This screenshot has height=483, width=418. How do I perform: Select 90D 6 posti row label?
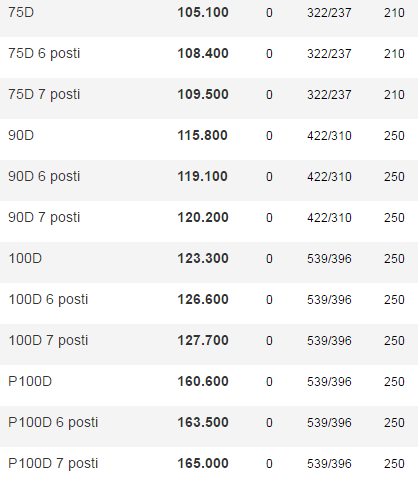(x=44, y=177)
